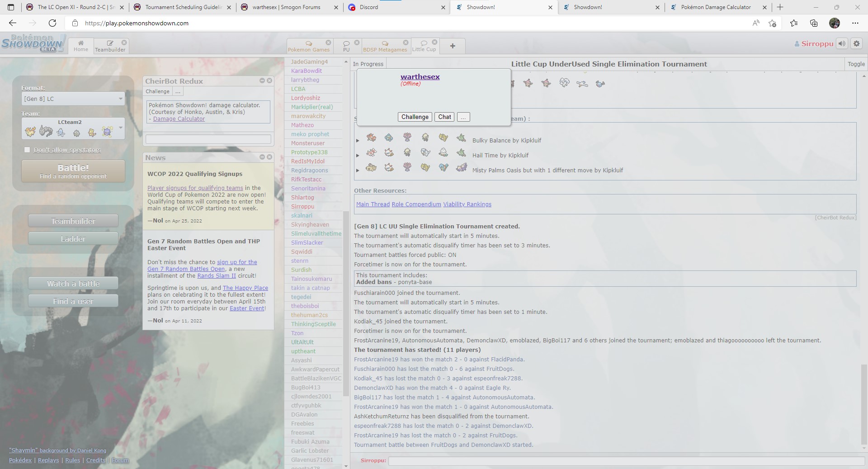Open the Teambuilder tab
The width and height of the screenshot is (868, 469).
click(x=110, y=46)
